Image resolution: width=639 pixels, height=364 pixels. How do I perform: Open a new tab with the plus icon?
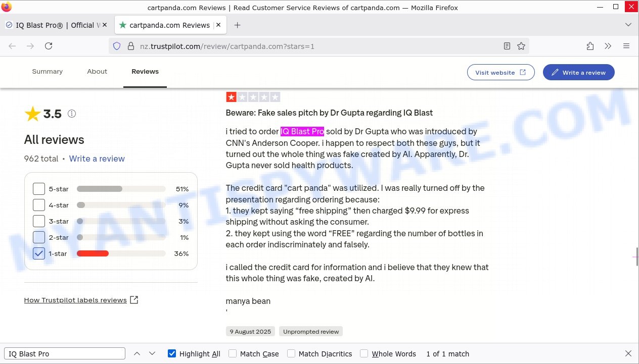click(237, 25)
